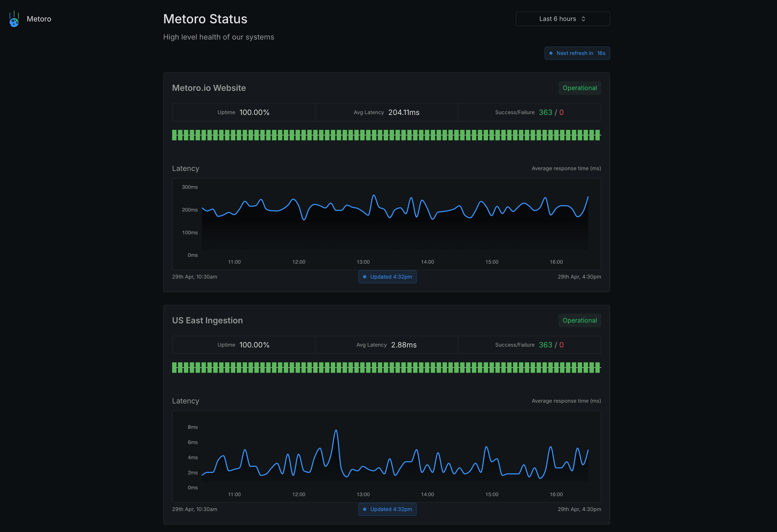Image resolution: width=777 pixels, height=532 pixels.
Task: Click 29th Apr, 10:30am label under Ingestion chart
Action: [x=195, y=509]
